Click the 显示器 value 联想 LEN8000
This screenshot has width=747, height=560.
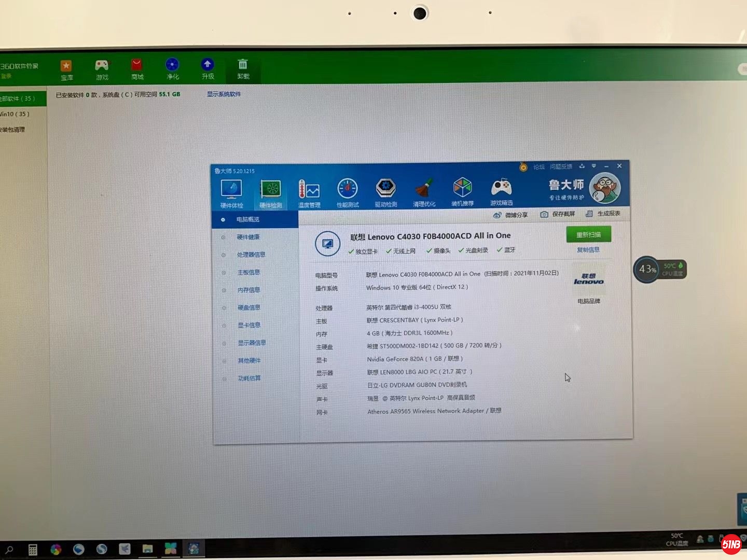[x=420, y=372]
